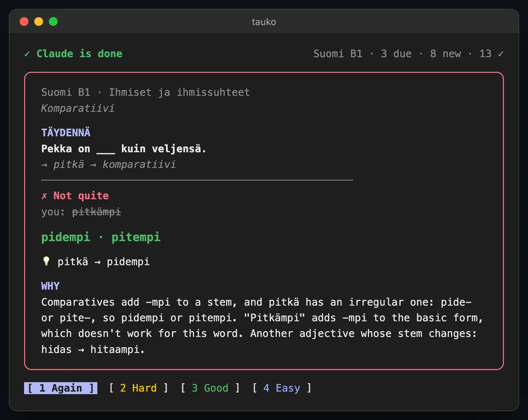The image size is (528, 420).
Task: Click the green checkmark before Claude is done
Action: pyautogui.click(x=28, y=54)
